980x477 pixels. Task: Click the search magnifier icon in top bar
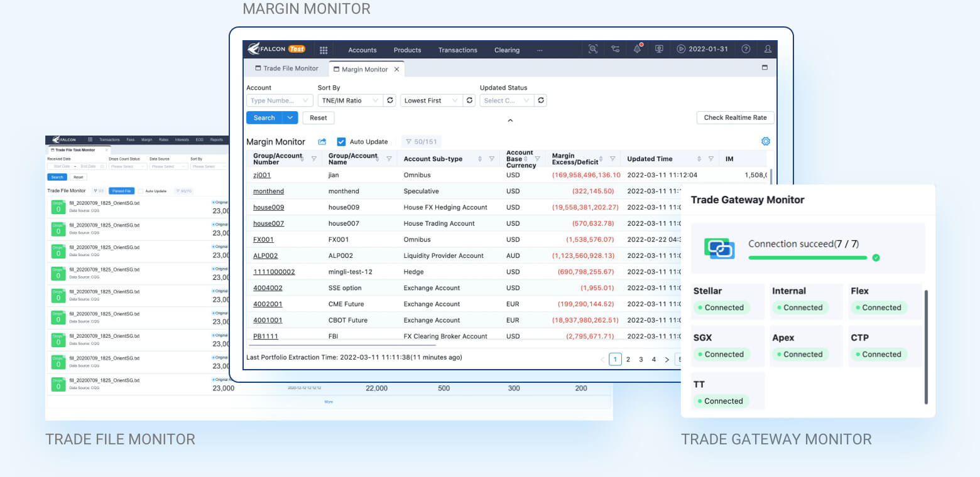click(593, 48)
